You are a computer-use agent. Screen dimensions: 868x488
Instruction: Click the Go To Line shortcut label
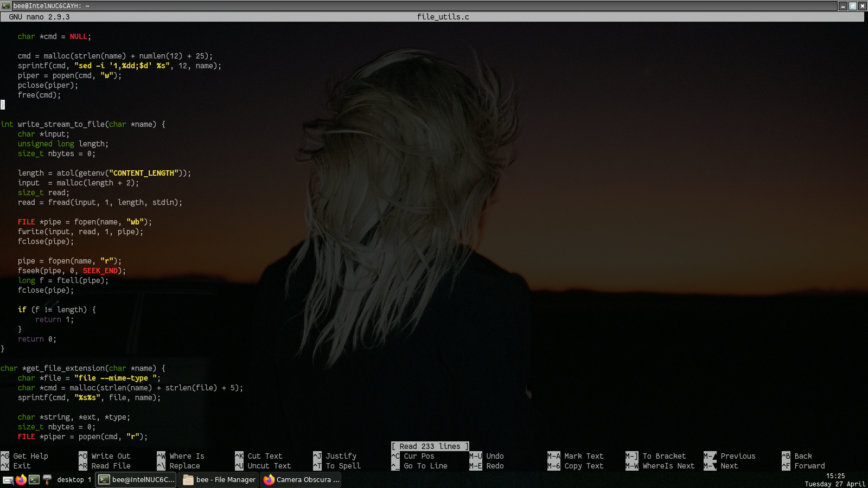click(425, 466)
